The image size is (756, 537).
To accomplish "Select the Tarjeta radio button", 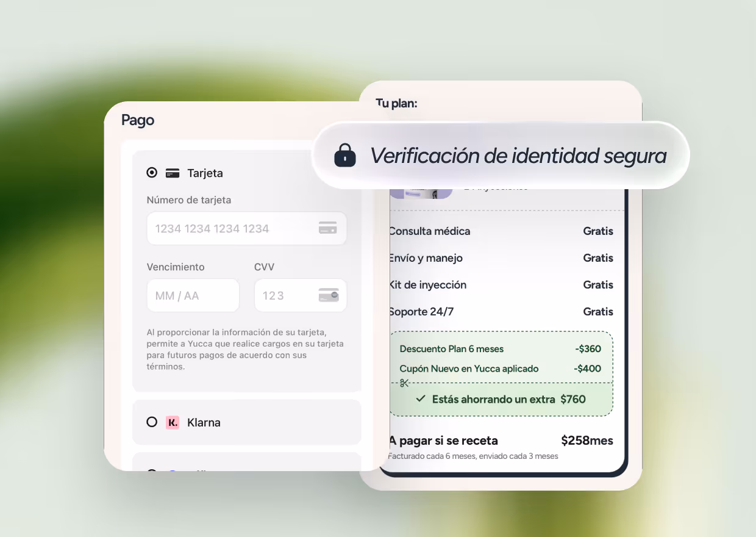I will point(152,173).
